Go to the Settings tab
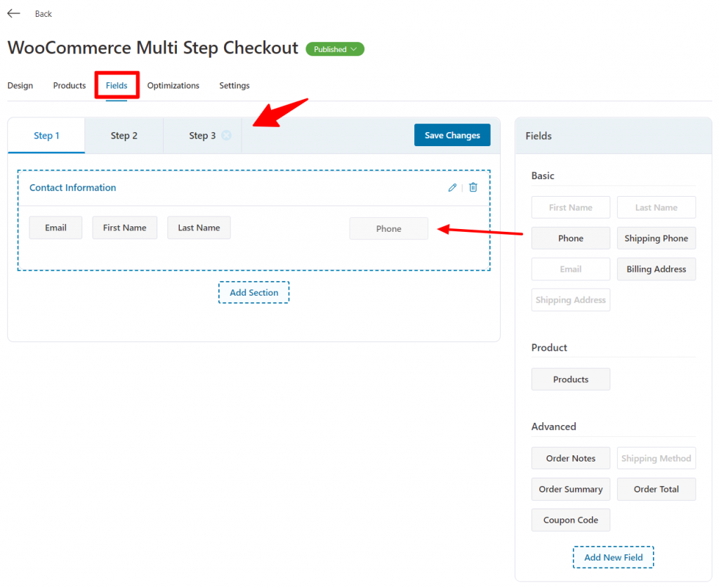Viewport: 719px width, 588px height. (x=235, y=85)
